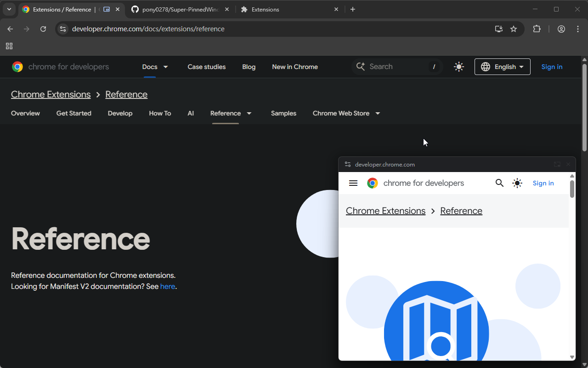
Task: Click the Chrome for Developers logo in the popup
Action: click(416, 183)
